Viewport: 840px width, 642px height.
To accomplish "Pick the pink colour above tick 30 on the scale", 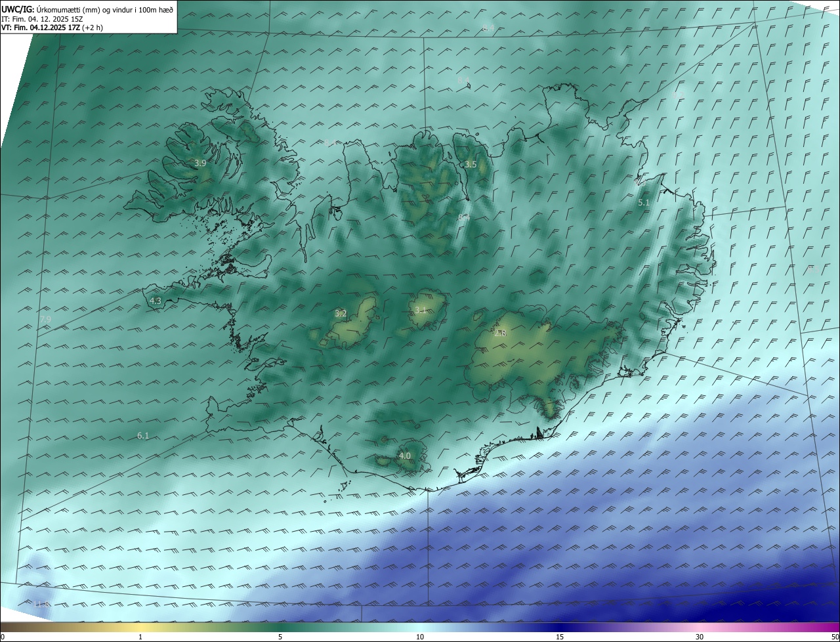I will pos(700,627).
